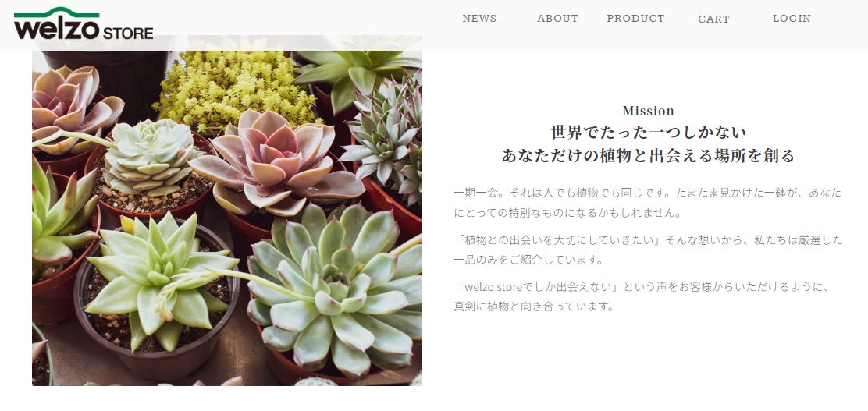Open the PRODUCT menu item
This screenshot has height=411, width=868.
point(635,18)
